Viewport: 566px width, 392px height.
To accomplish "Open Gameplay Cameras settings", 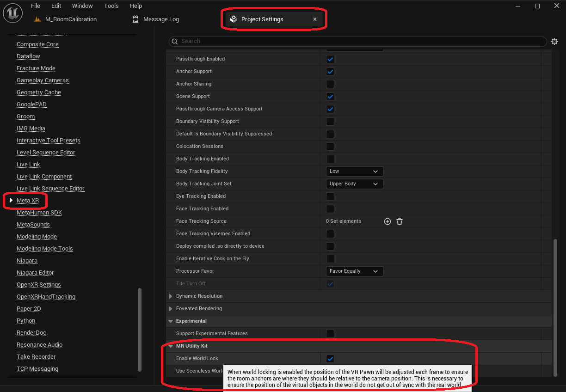I will [x=43, y=80].
